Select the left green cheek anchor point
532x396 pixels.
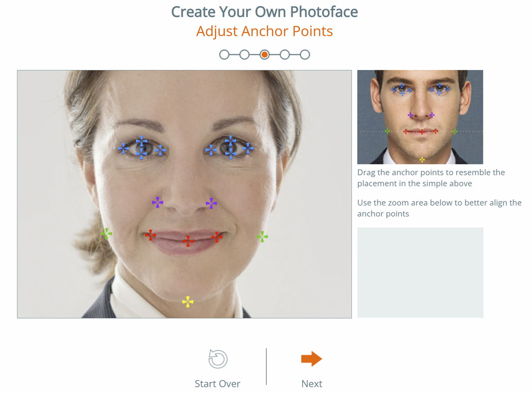pos(106,234)
